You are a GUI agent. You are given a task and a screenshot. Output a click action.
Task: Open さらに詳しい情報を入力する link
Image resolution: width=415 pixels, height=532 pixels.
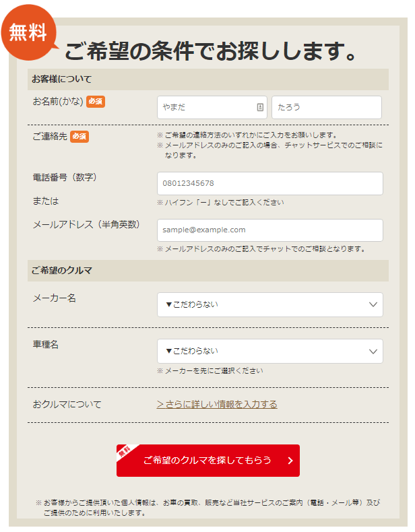(x=217, y=404)
